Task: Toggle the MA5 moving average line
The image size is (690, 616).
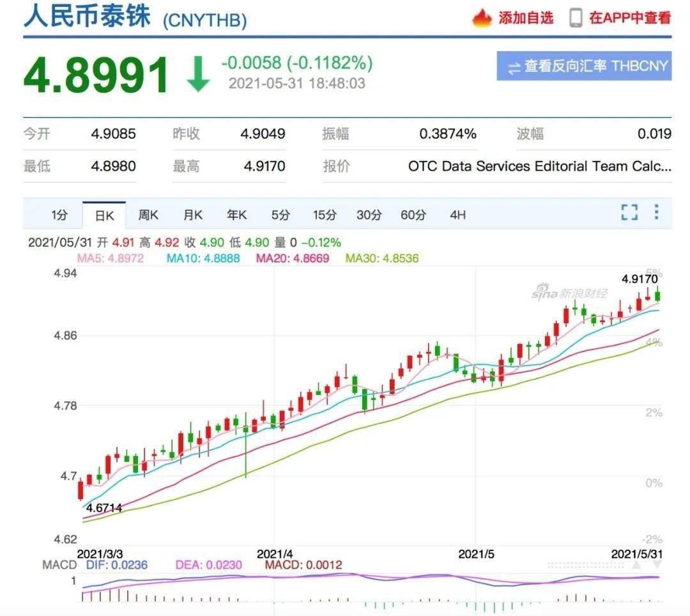Action: (110, 258)
